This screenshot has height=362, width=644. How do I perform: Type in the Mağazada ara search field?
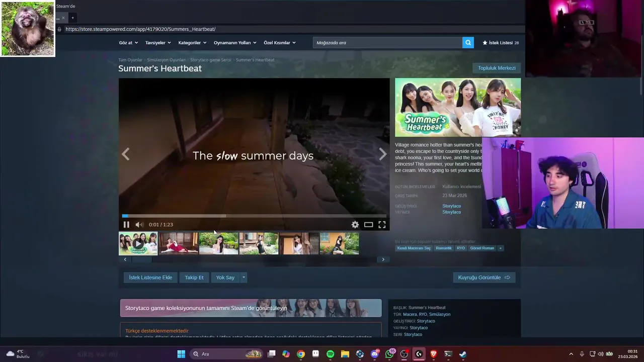[x=387, y=43]
